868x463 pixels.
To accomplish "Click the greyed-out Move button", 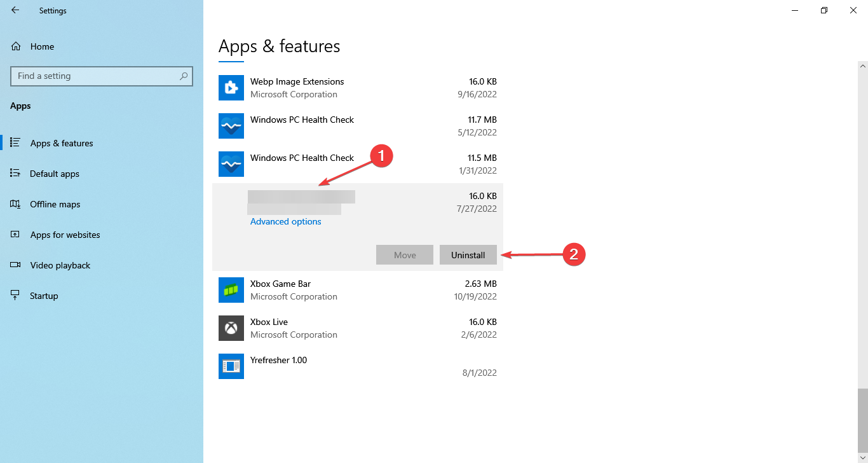I will point(405,255).
